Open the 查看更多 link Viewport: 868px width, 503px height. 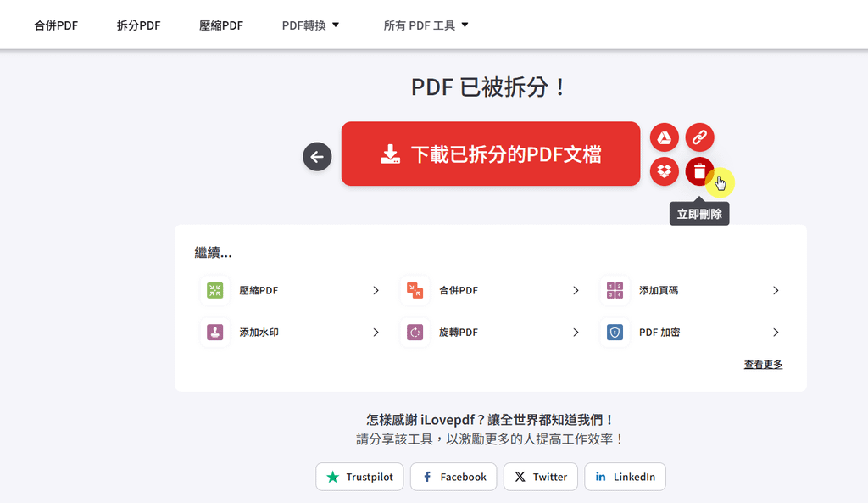click(763, 365)
